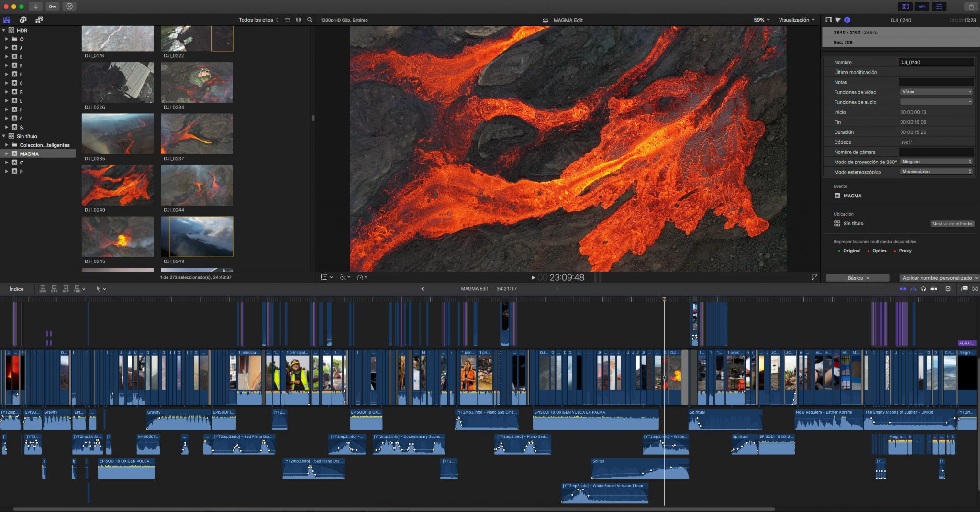Open the Info inspector with the blue i icon
980x512 pixels.
click(x=847, y=20)
